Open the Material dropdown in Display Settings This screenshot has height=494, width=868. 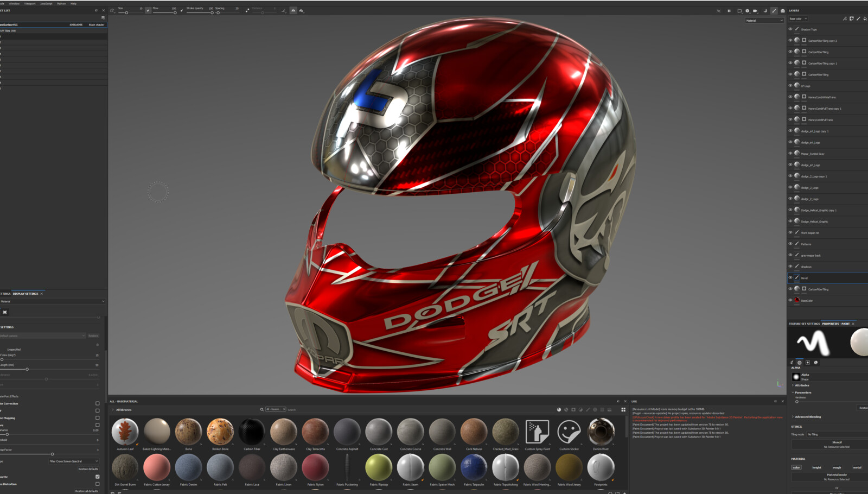[x=53, y=301]
